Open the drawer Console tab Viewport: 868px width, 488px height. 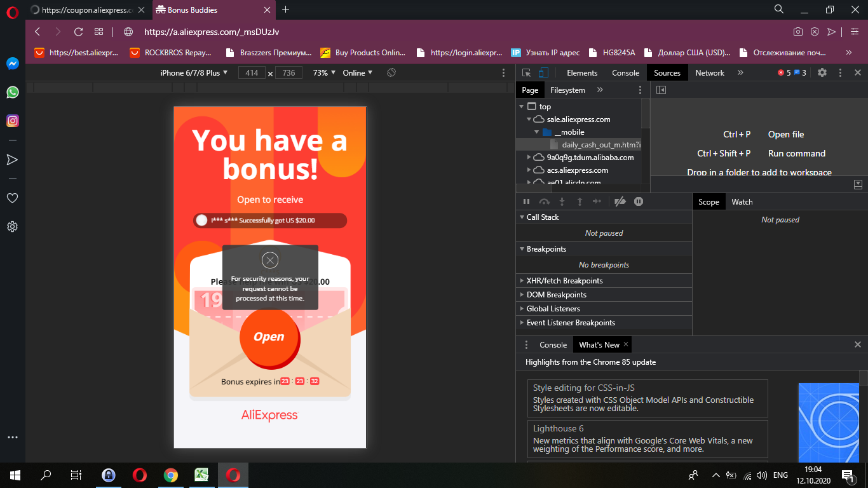coord(553,345)
